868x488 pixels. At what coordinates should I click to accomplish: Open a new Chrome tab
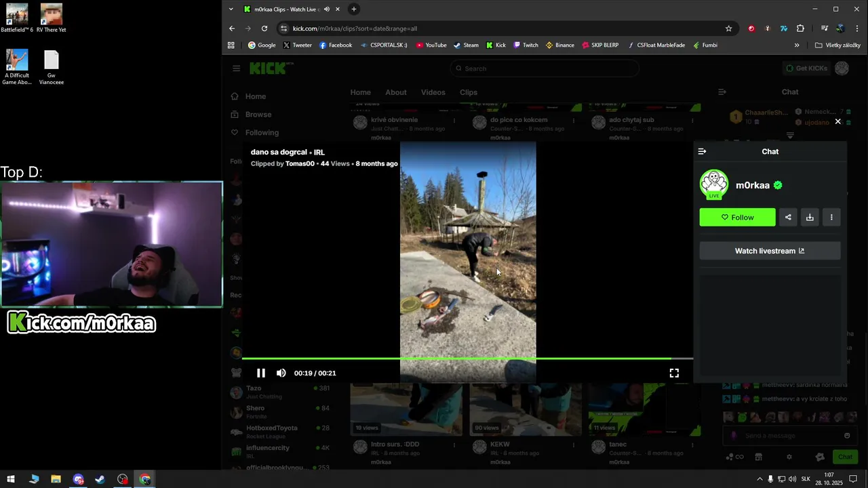(353, 9)
